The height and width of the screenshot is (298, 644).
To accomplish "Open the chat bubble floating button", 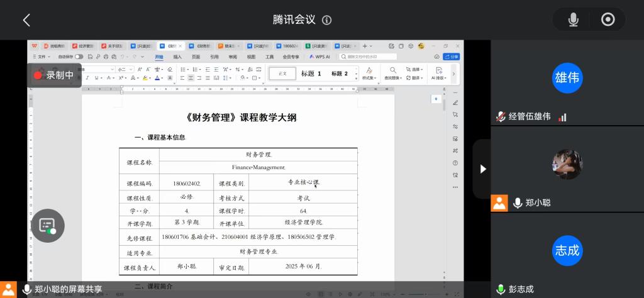I will 48,226.
